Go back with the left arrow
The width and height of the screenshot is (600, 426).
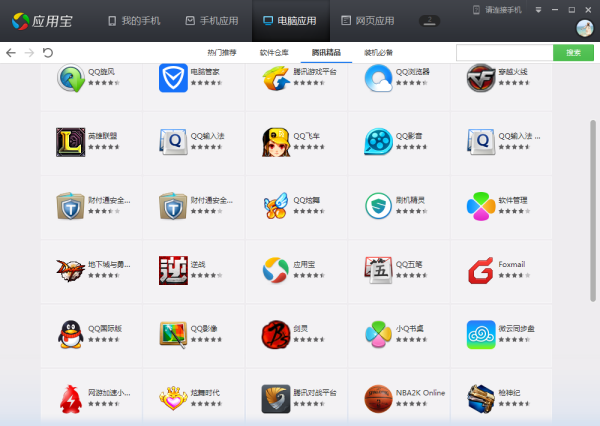(11, 52)
